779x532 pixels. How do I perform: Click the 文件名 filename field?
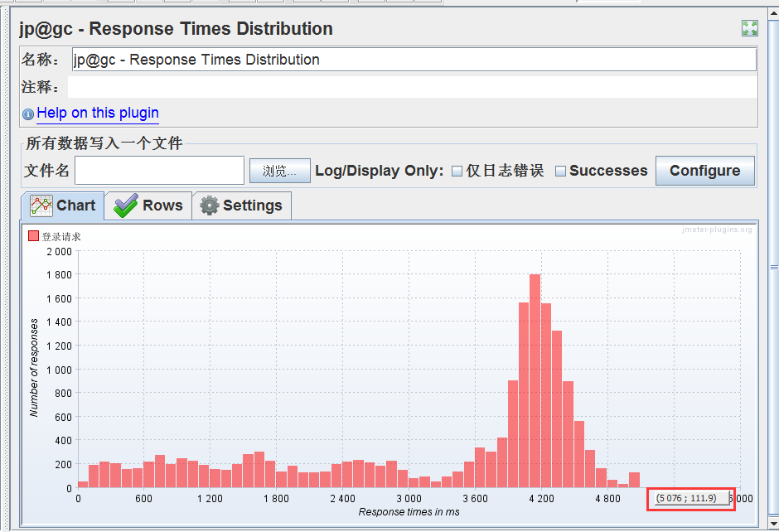point(157,171)
